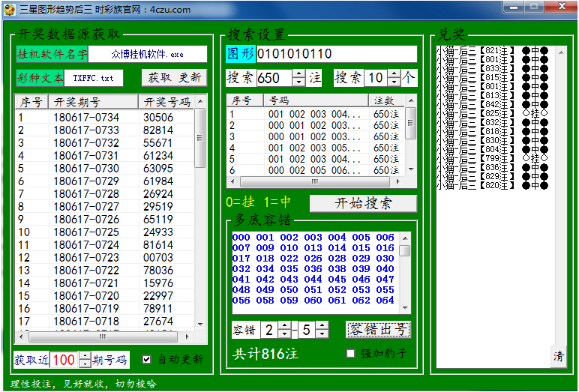Enable the 强加豹子 checkbox
This screenshot has width=579, height=392.
350,353
